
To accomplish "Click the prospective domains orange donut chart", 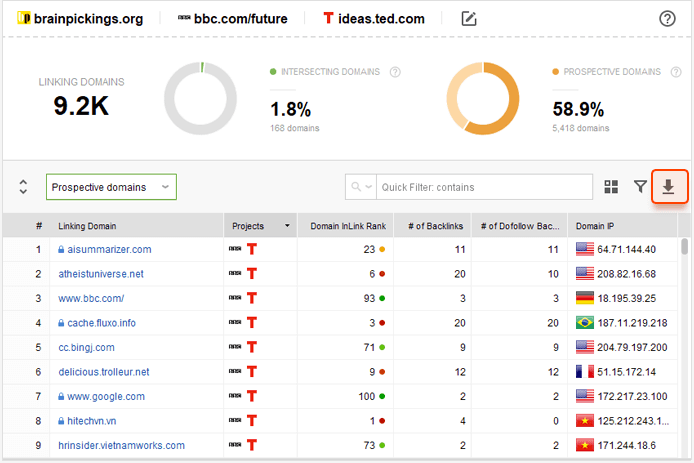I will [483, 98].
